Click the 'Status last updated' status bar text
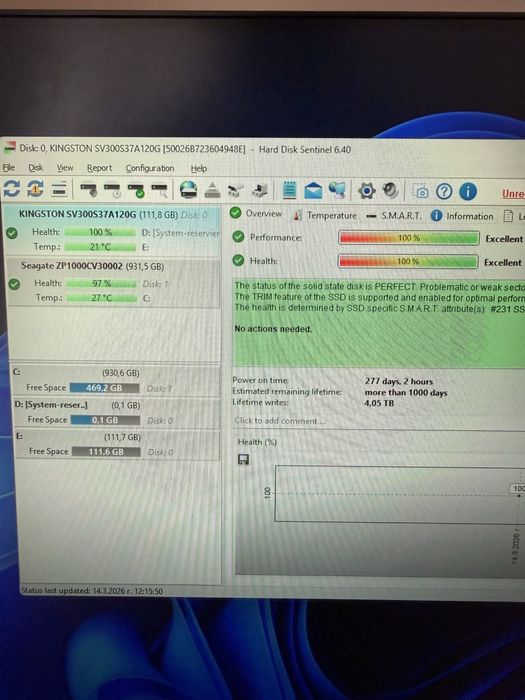525x700 pixels. [x=92, y=591]
